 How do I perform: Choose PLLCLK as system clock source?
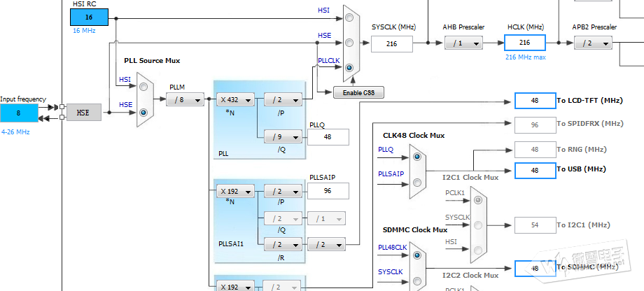click(x=349, y=68)
